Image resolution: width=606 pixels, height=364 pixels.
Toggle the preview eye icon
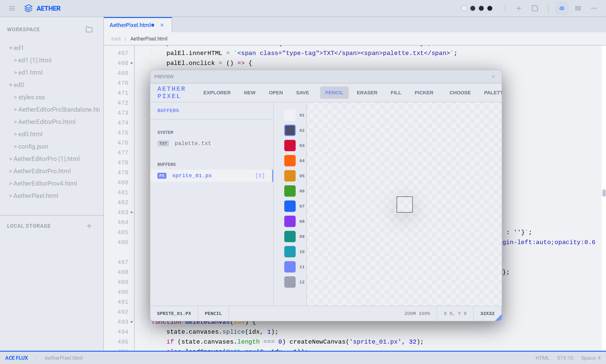pyautogui.click(x=562, y=8)
